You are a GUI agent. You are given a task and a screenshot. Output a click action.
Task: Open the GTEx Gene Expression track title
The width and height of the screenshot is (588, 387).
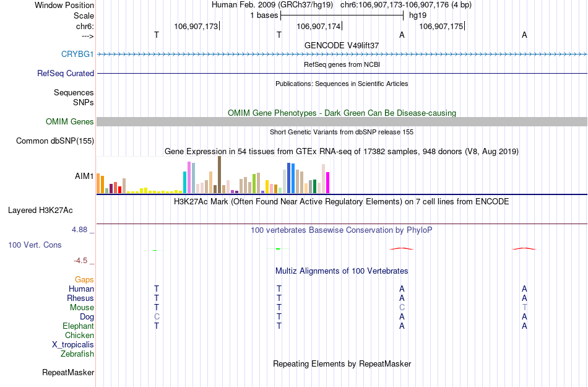[x=342, y=152]
